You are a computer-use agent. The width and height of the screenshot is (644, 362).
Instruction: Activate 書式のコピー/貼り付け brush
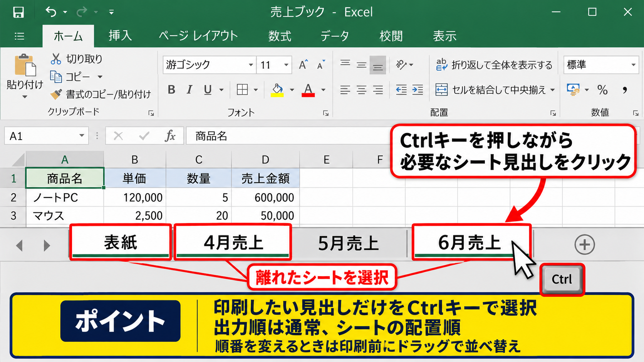100,94
